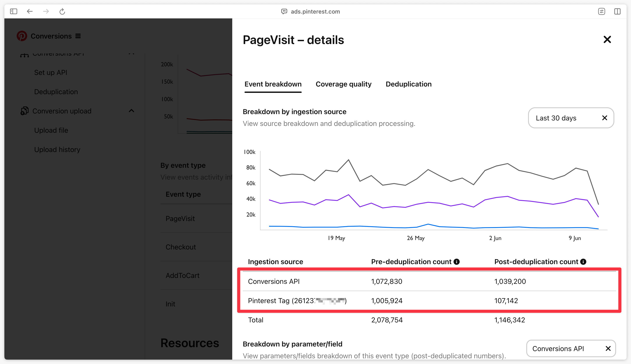Click the Upload file link
631x364 pixels.
click(x=50, y=130)
